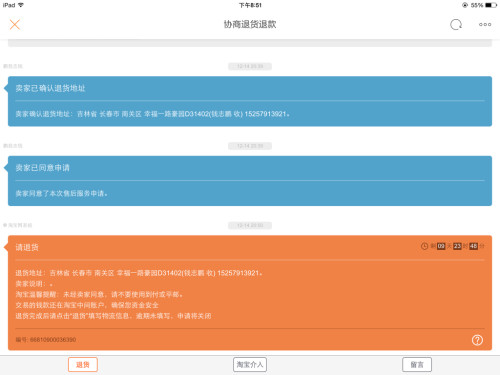Tap the 留言 button
Image resolution: width=500 pixels, height=375 pixels.
tap(417, 365)
